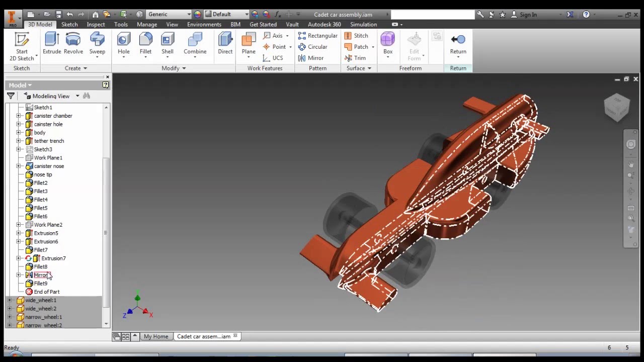Switch to the Inspect ribbon tab
Screen dimensions: 644x362
[x=96, y=24]
